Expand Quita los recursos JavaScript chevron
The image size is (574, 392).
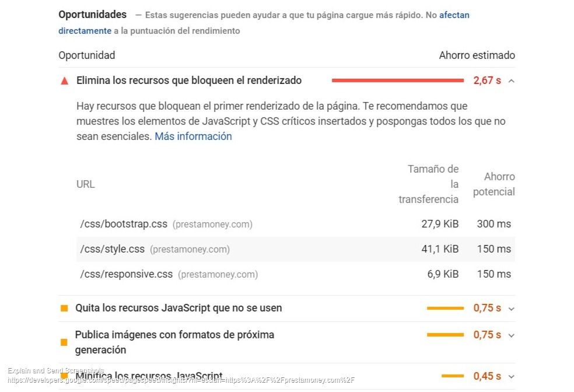click(512, 309)
